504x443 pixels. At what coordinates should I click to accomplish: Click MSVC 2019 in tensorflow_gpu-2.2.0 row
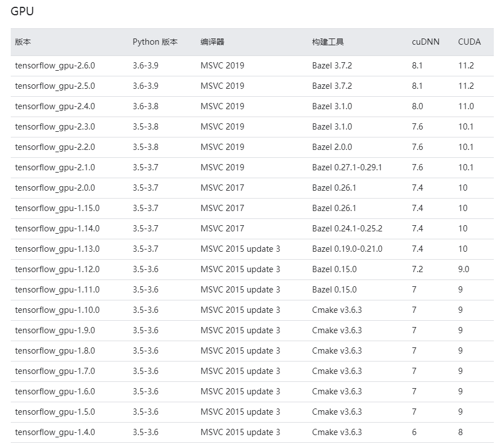(222, 147)
